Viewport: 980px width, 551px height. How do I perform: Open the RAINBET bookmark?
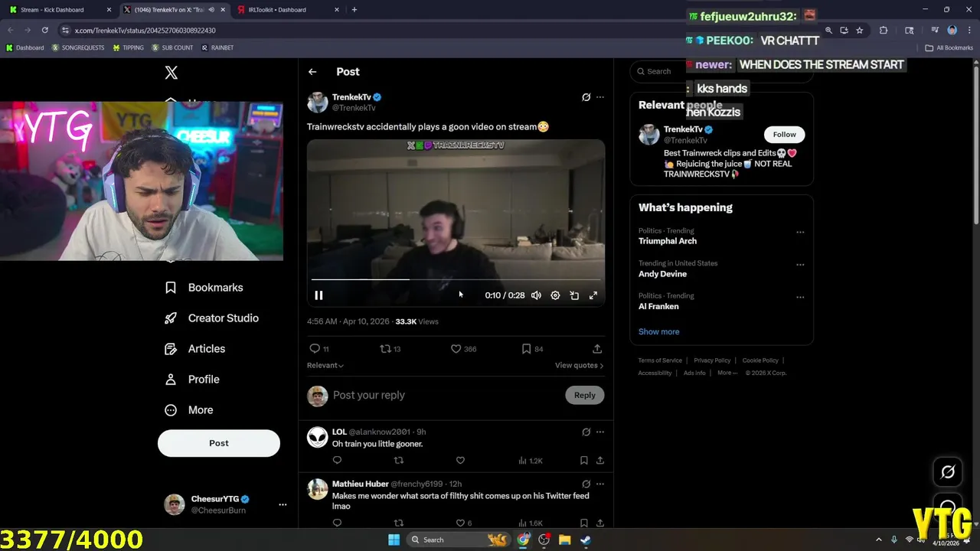point(217,47)
